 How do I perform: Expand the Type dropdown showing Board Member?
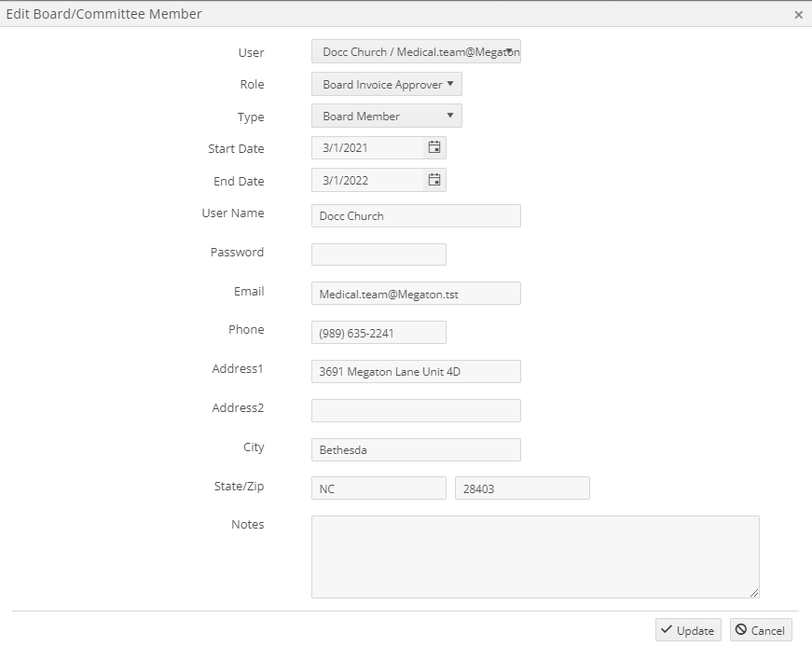coord(386,116)
